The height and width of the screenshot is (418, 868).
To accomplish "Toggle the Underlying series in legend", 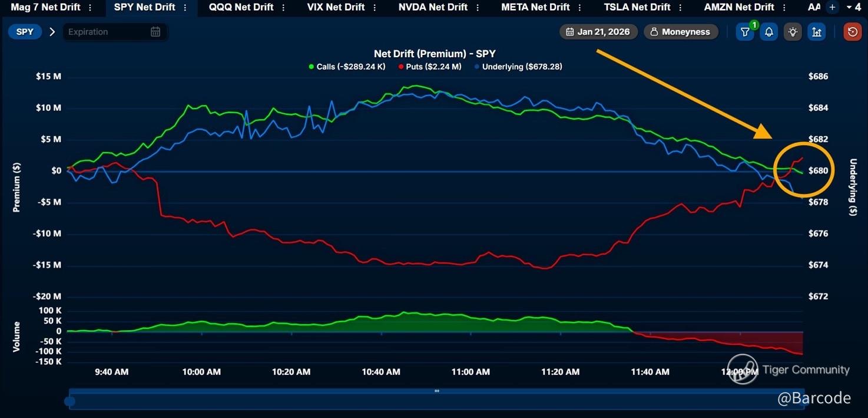I will tap(518, 67).
